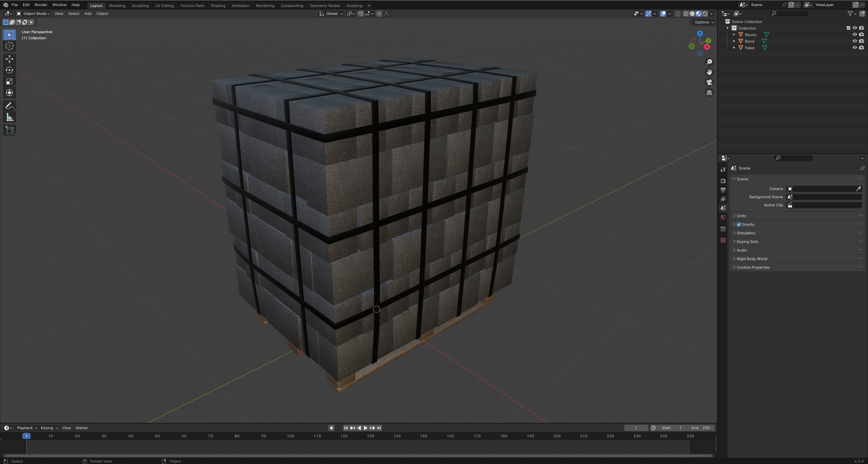Expand the Blocks tree item
868x464 pixels.
(x=734, y=35)
